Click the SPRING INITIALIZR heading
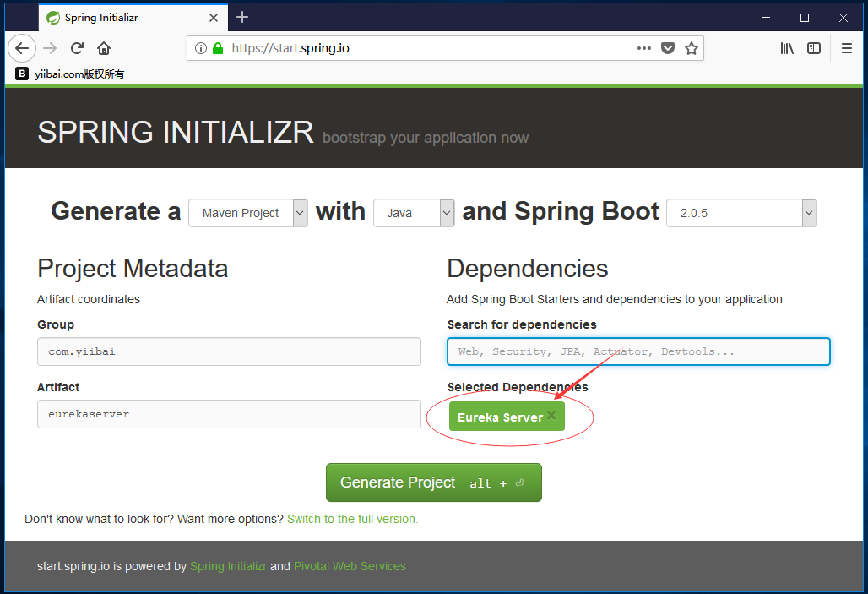Image resolution: width=868 pixels, height=594 pixels. point(176,132)
